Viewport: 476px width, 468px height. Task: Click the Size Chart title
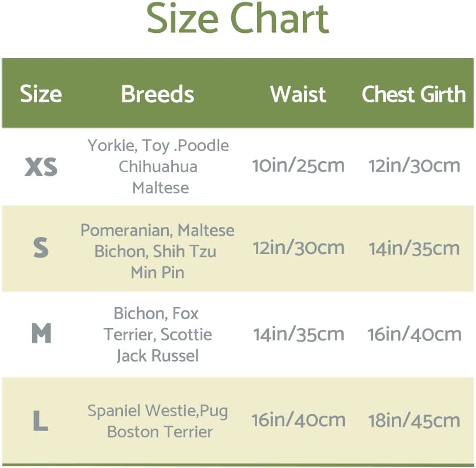pos(238,19)
